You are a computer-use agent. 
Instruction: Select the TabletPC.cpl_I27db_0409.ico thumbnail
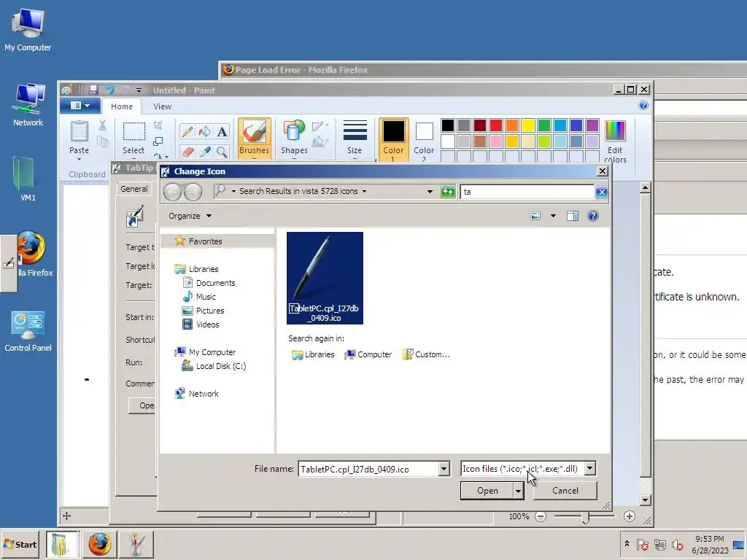pyautogui.click(x=325, y=278)
